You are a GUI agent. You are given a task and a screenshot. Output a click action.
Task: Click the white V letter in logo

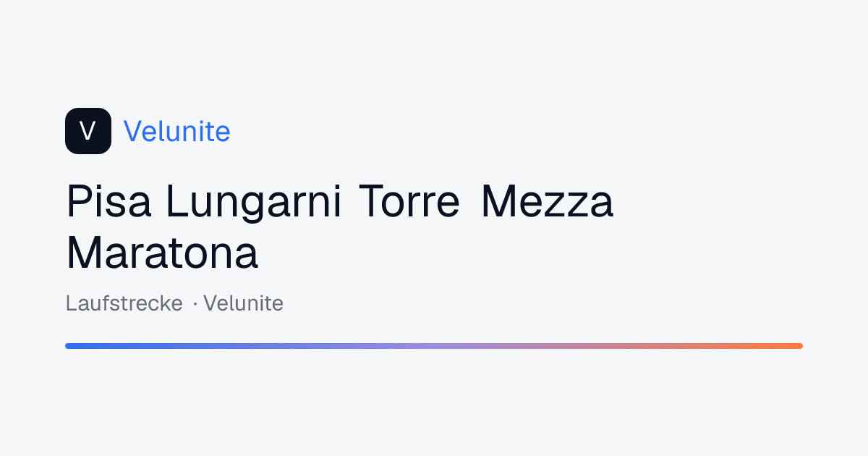tap(88, 131)
